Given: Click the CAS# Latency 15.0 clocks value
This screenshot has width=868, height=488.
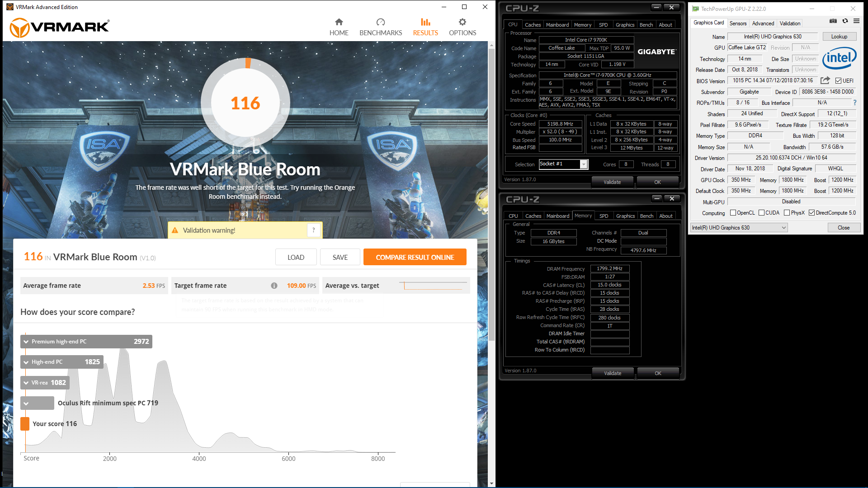Looking at the screenshot, I should (x=609, y=285).
